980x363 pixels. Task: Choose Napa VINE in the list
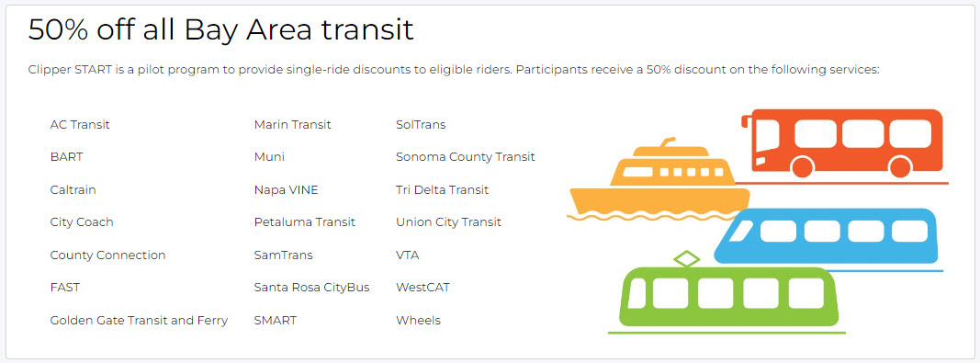pos(287,189)
